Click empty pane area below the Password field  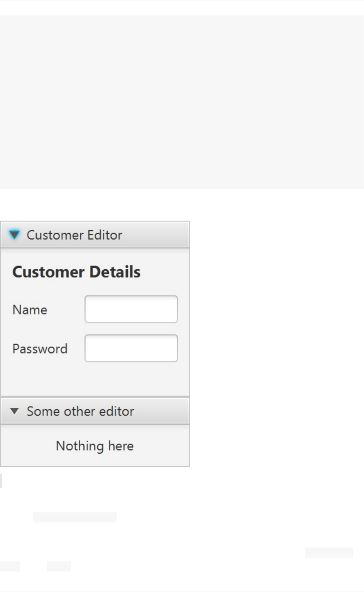[95, 379]
